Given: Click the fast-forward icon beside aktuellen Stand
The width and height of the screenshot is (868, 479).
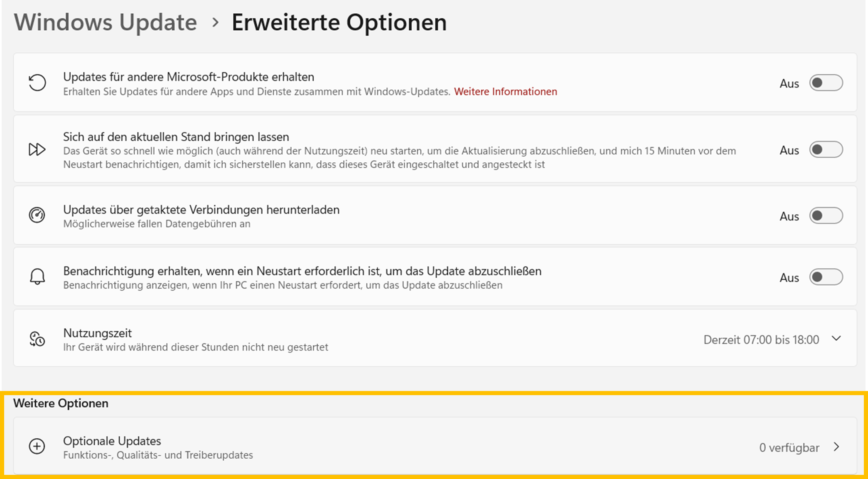Looking at the screenshot, I should tap(37, 149).
